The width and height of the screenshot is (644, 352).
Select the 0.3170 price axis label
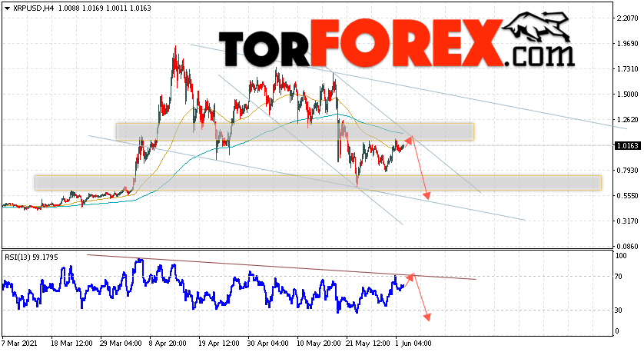[x=628, y=221]
